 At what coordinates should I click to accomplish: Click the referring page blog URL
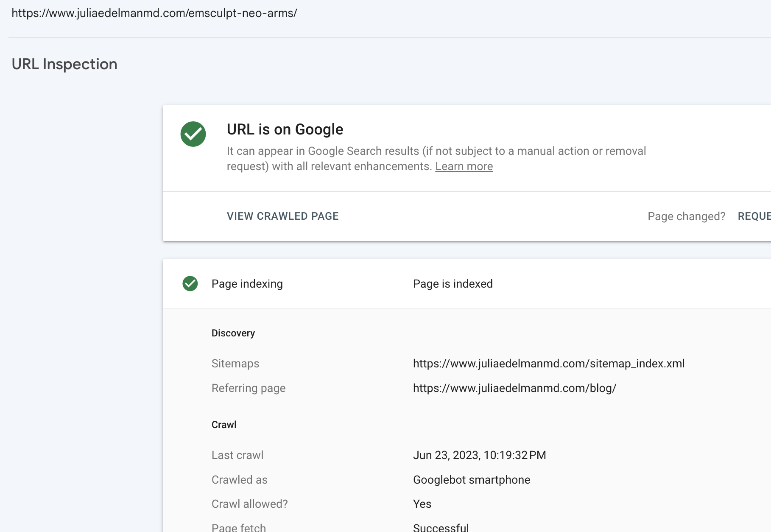[x=514, y=388]
